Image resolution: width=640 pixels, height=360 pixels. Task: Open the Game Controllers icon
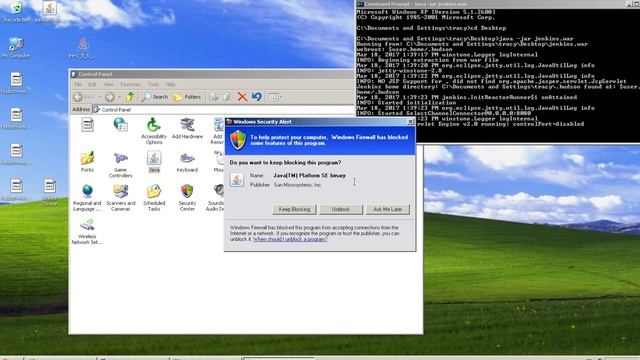pyautogui.click(x=120, y=164)
